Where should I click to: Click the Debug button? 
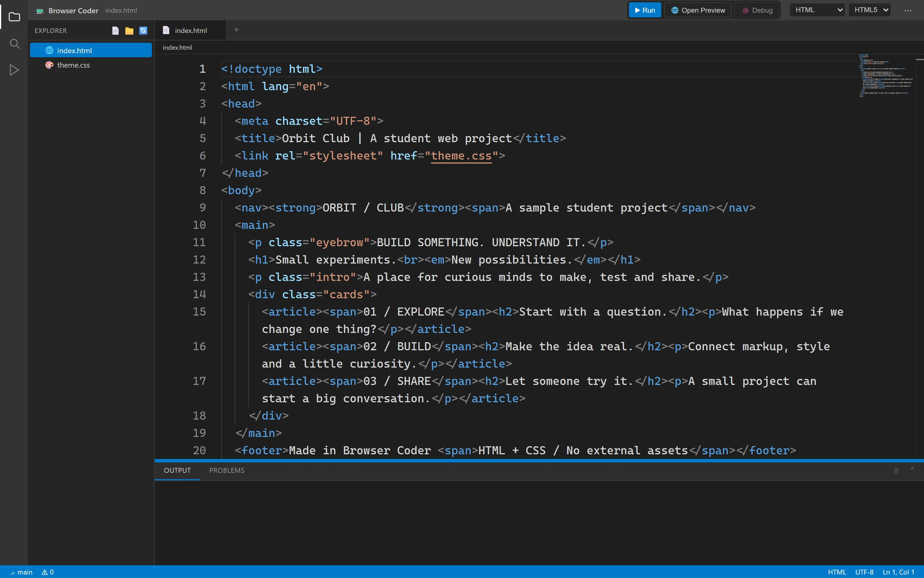pos(757,10)
